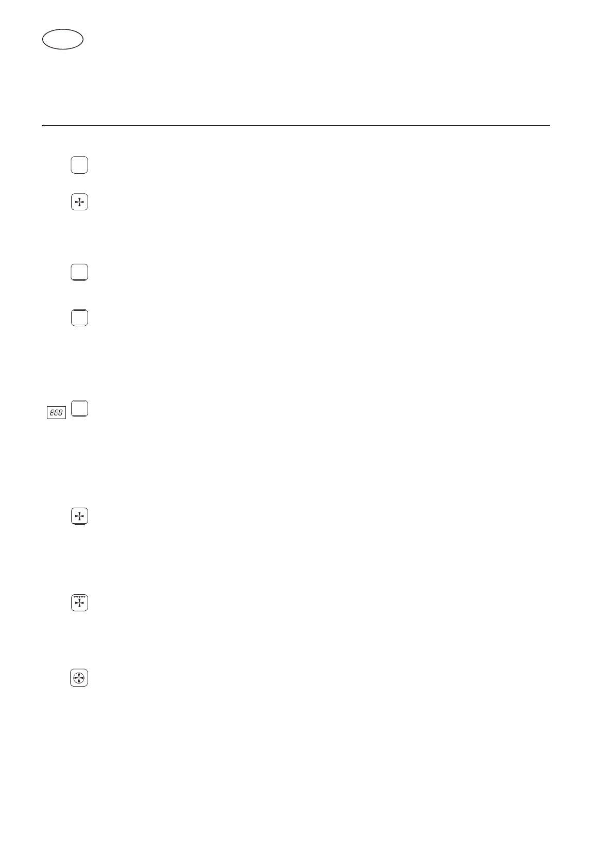This screenshot has width=613, height=868.
Task: Click the oval language badge top left
Action: tap(63, 39)
